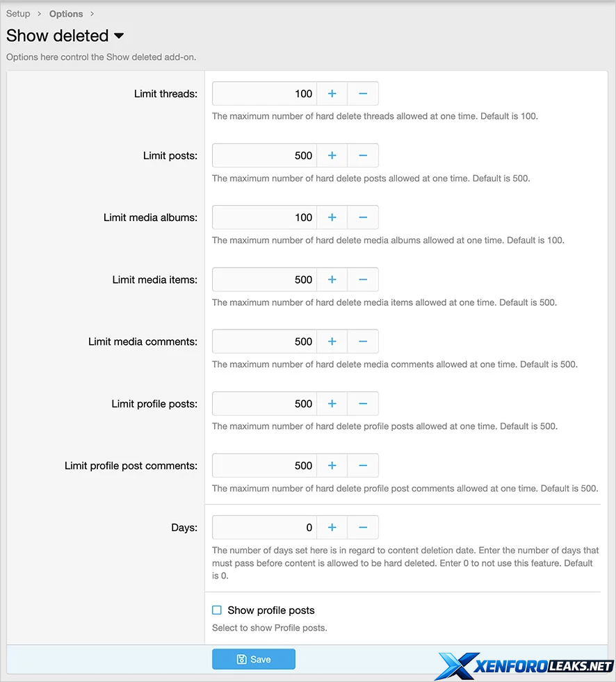Click into the Limit posts number field

[x=264, y=156]
